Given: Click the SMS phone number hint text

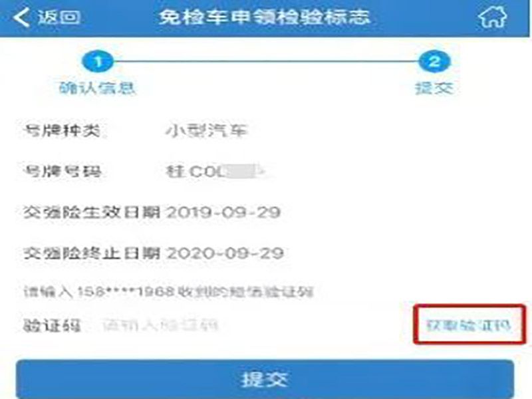Looking at the screenshot, I should click(x=168, y=291).
